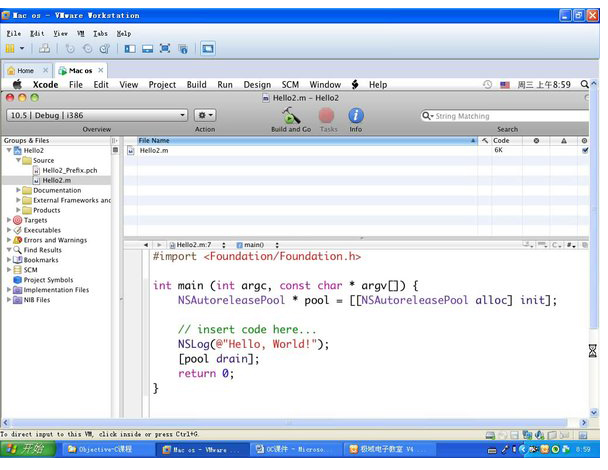608x470 pixels.
Task: Click the Apple logo menu
Action: point(17,84)
